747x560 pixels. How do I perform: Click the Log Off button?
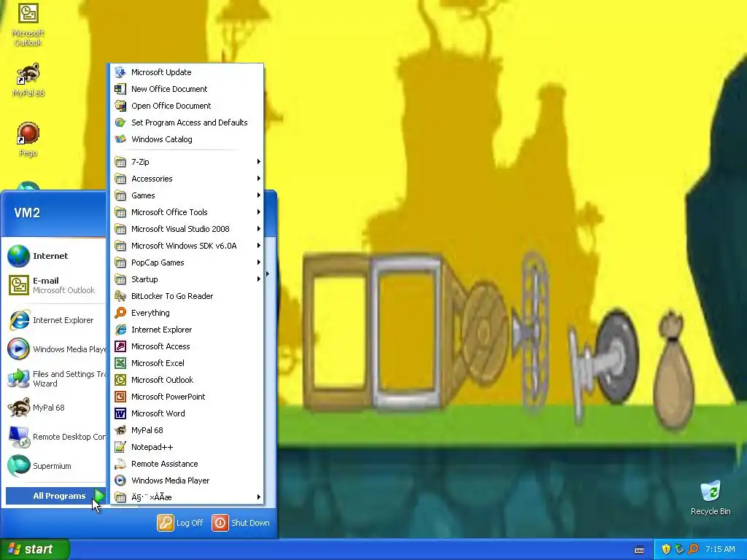180,523
